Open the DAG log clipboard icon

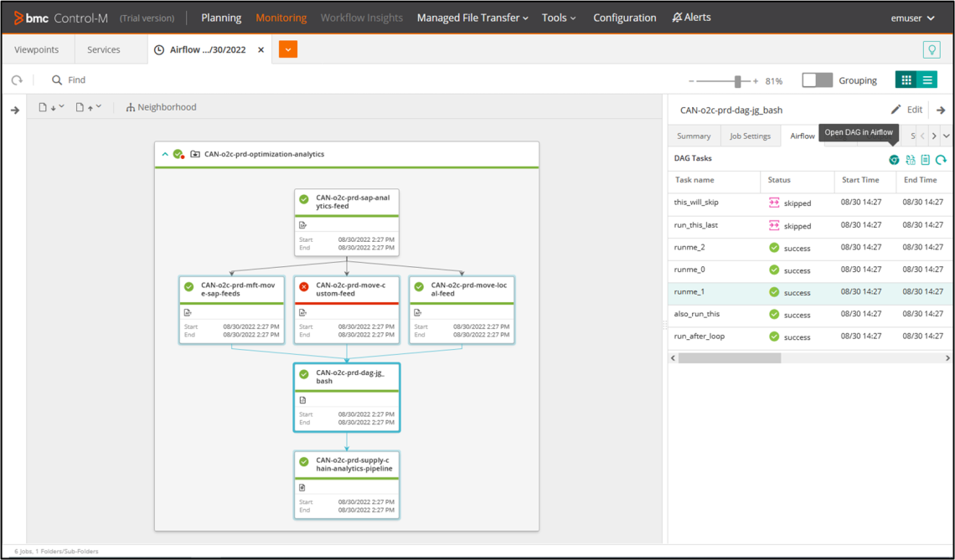click(926, 159)
